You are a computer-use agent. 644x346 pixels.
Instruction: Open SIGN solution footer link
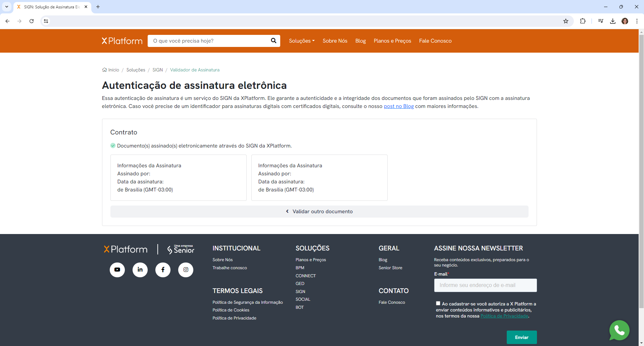[300, 292]
